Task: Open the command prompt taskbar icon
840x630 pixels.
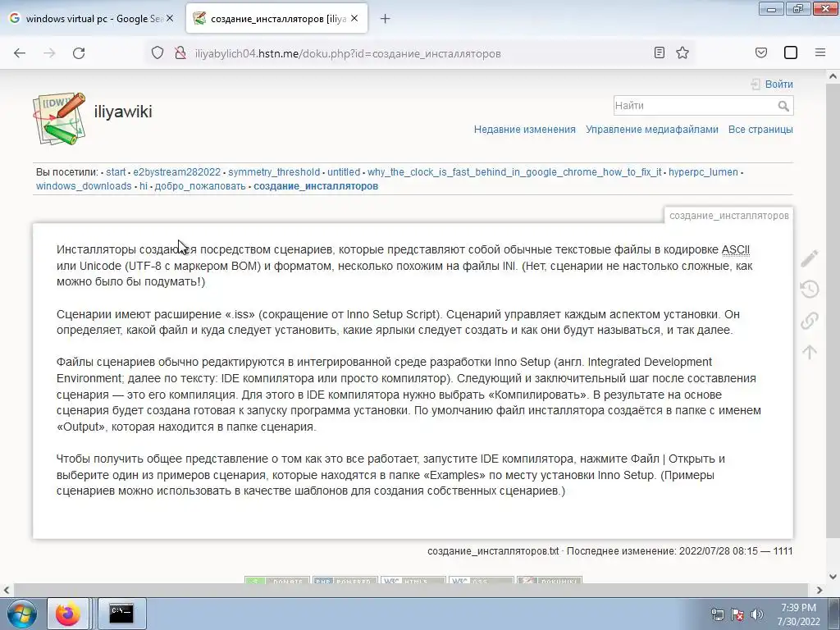Action: pyautogui.click(x=121, y=614)
